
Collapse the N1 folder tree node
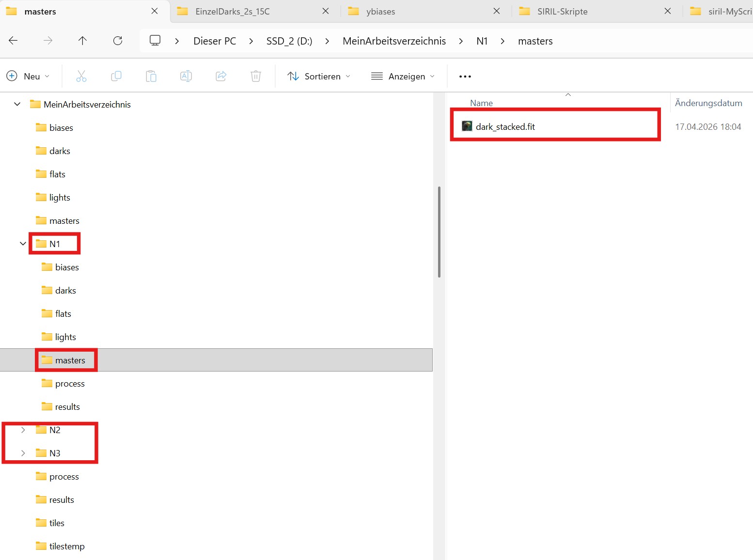23,244
